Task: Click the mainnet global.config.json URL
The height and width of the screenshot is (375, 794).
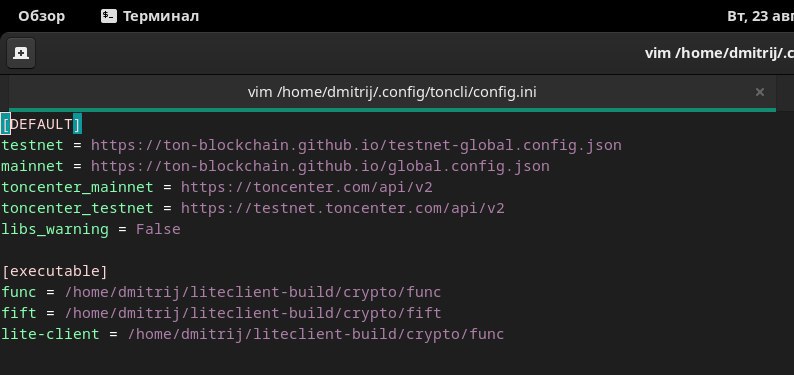Action: [320, 166]
